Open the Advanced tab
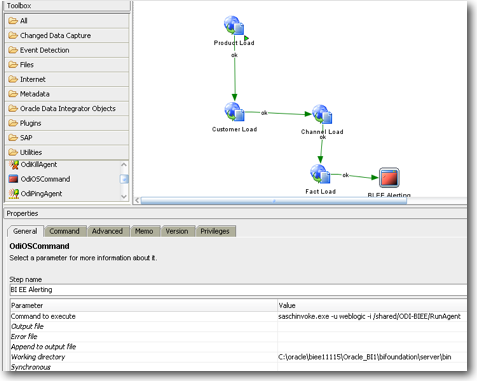Viewport: 477px width, 381px height. click(x=108, y=231)
